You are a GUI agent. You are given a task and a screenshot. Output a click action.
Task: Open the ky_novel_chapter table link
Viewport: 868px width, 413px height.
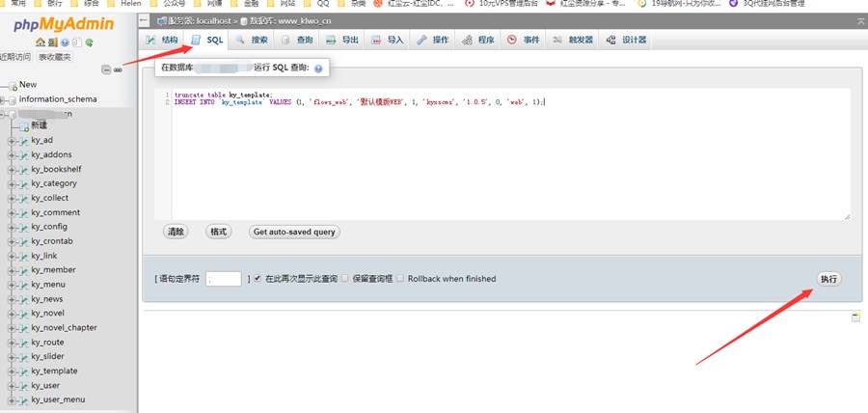pos(64,328)
